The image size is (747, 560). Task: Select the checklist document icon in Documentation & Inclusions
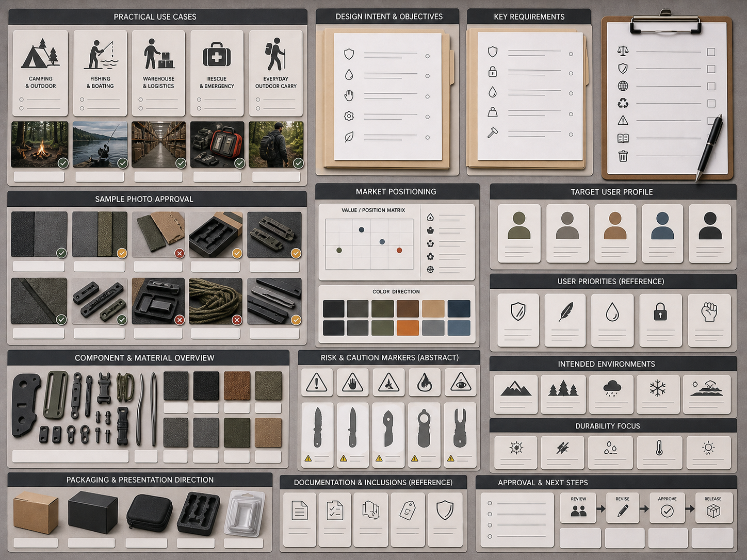tap(335, 510)
